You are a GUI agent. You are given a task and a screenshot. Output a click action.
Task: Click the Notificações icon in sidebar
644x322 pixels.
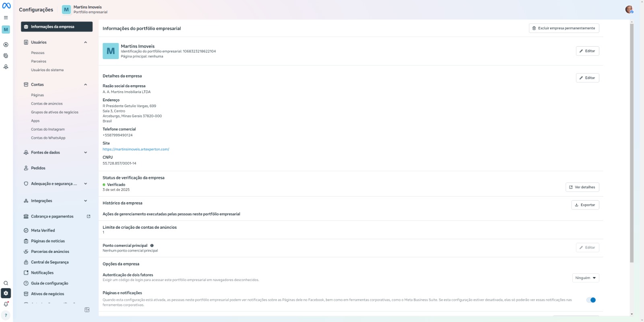click(26, 273)
